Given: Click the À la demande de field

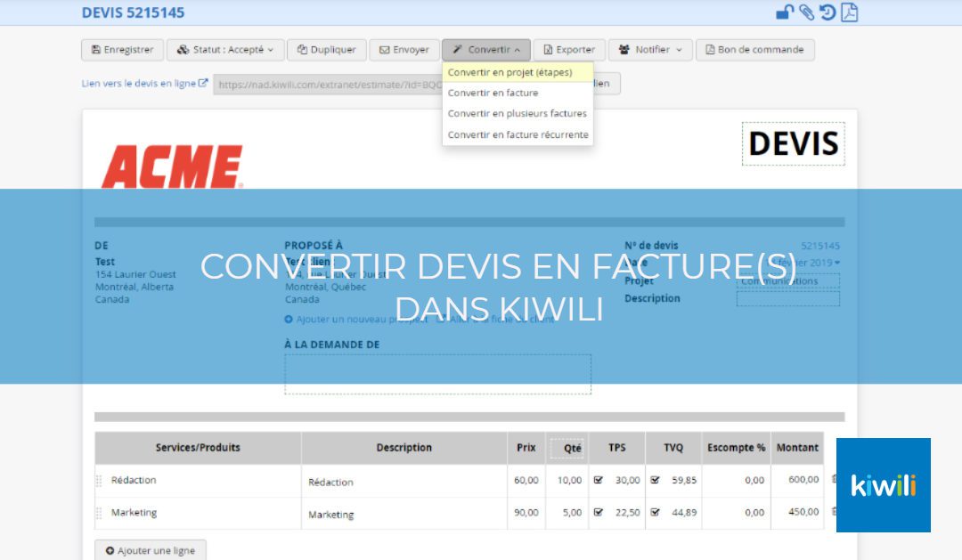Looking at the screenshot, I should 437,374.
